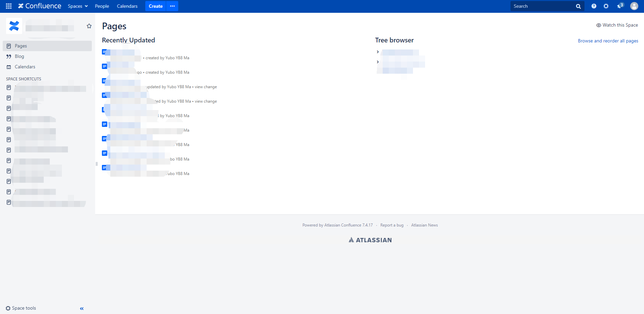
Task: Open the first space shortcut icon
Action: (9, 88)
